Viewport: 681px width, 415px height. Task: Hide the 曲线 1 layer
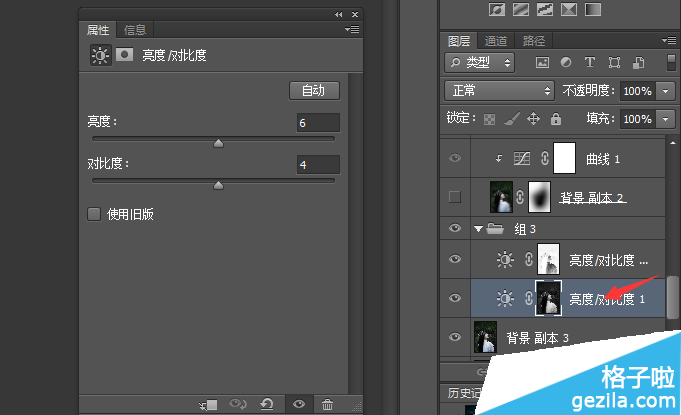click(x=455, y=158)
